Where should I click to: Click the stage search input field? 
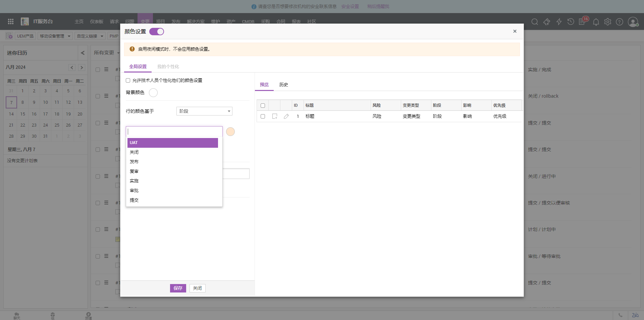pos(174,132)
